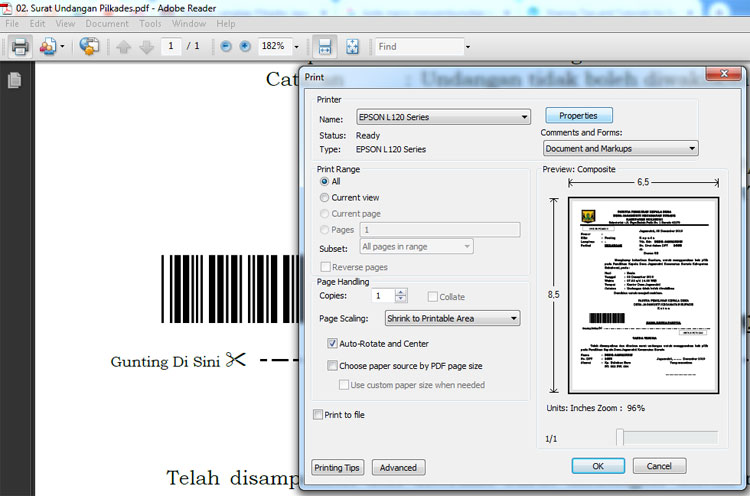Image resolution: width=750 pixels, height=496 pixels.
Task: Select the Pages radio button
Action: click(x=324, y=230)
